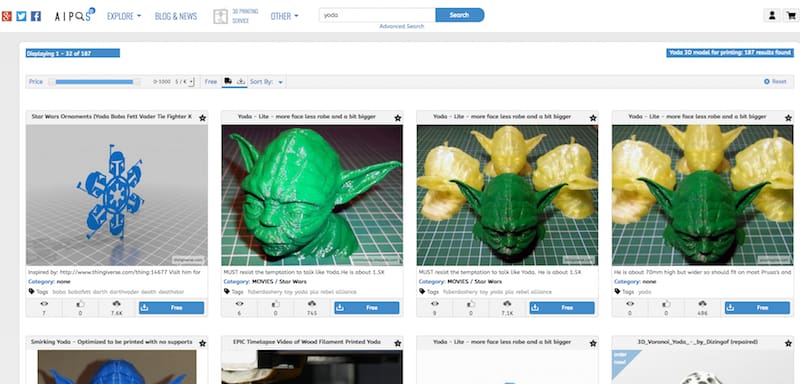Click 'Inspired by' thingiverse description text

click(114, 272)
